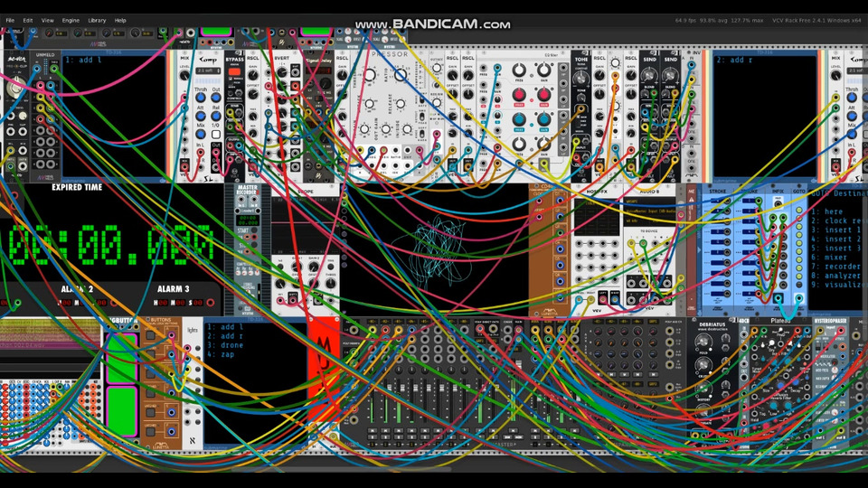This screenshot has height=488, width=868.
Task: Click the fps performance readout in the menu bar
Action: coord(719,21)
